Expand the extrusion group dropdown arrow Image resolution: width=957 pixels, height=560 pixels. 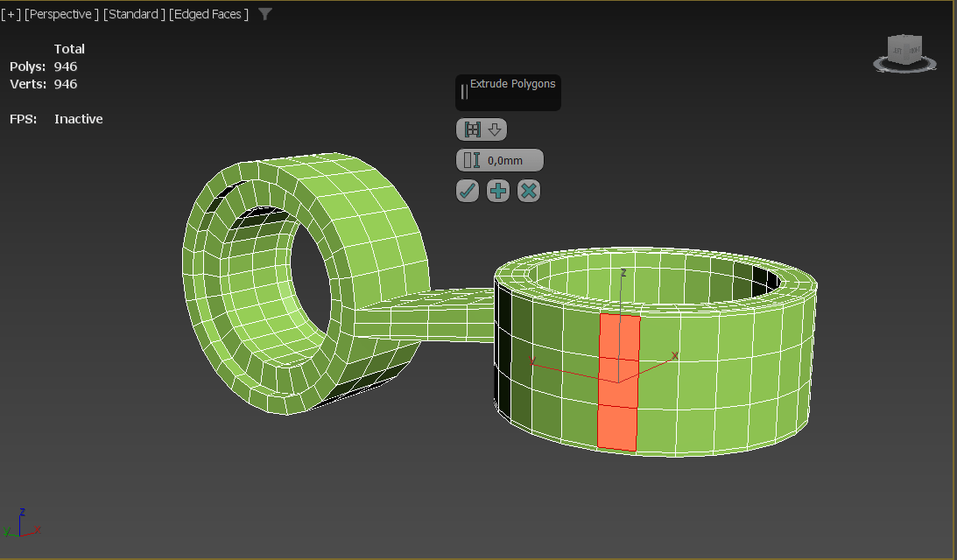[x=493, y=129]
